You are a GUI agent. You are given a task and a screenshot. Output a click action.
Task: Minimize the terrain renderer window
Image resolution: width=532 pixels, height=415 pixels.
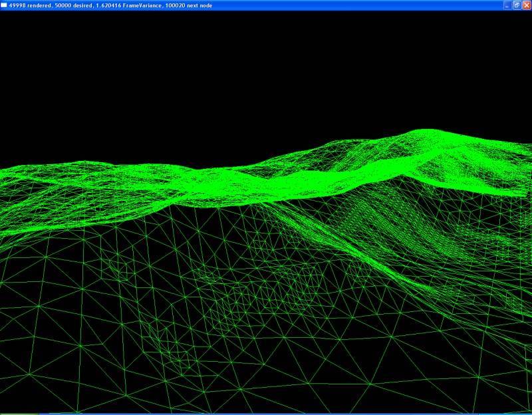(507, 5)
